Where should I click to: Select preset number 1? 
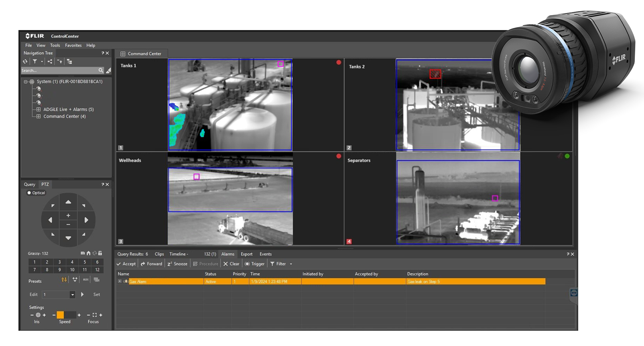pyautogui.click(x=35, y=262)
